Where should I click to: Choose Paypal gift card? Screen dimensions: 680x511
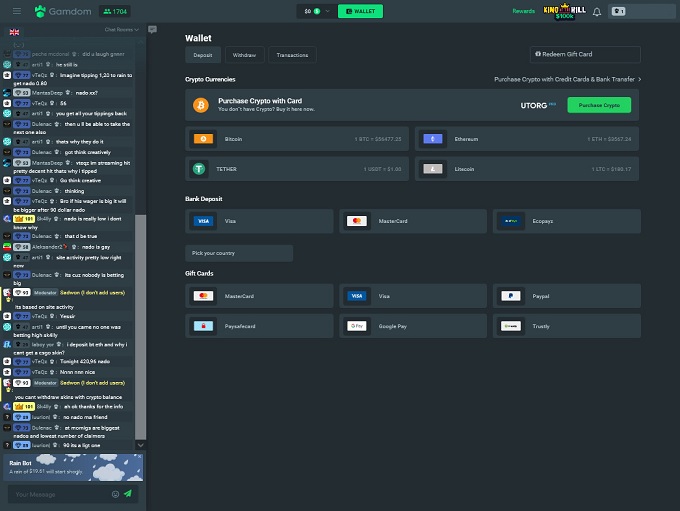click(567, 296)
